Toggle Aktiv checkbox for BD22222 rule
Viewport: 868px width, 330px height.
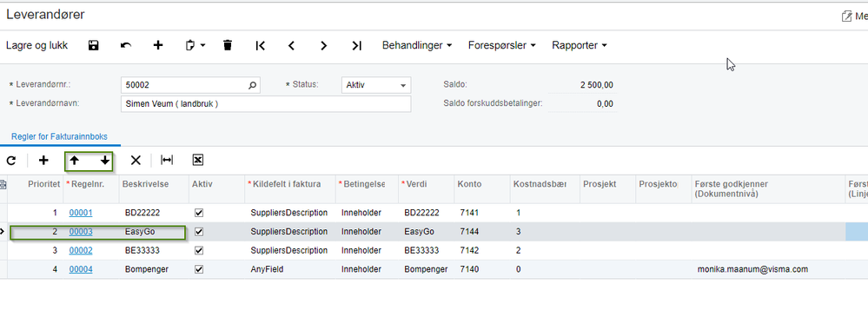199,213
